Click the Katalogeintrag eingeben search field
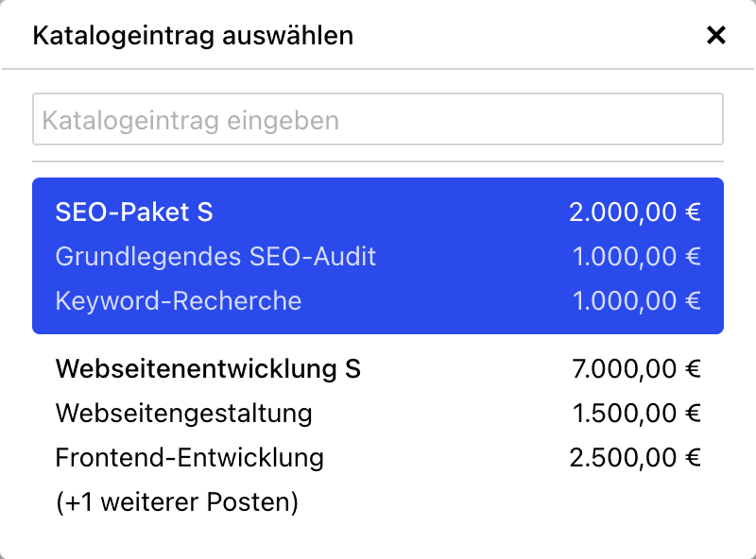 378,119
